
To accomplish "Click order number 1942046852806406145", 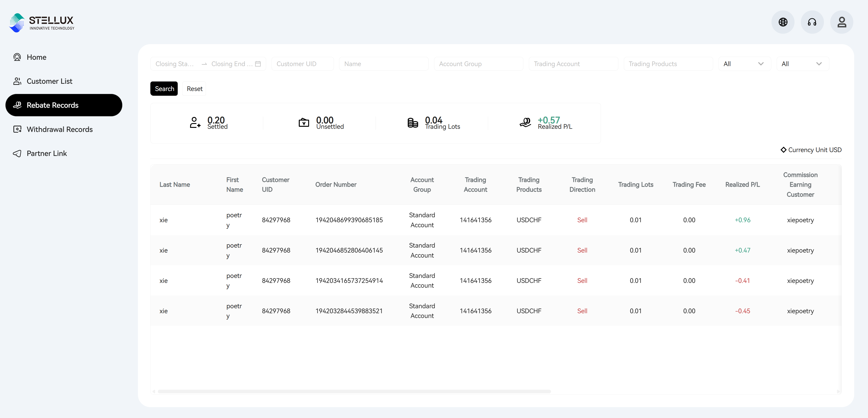I will point(349,250).
